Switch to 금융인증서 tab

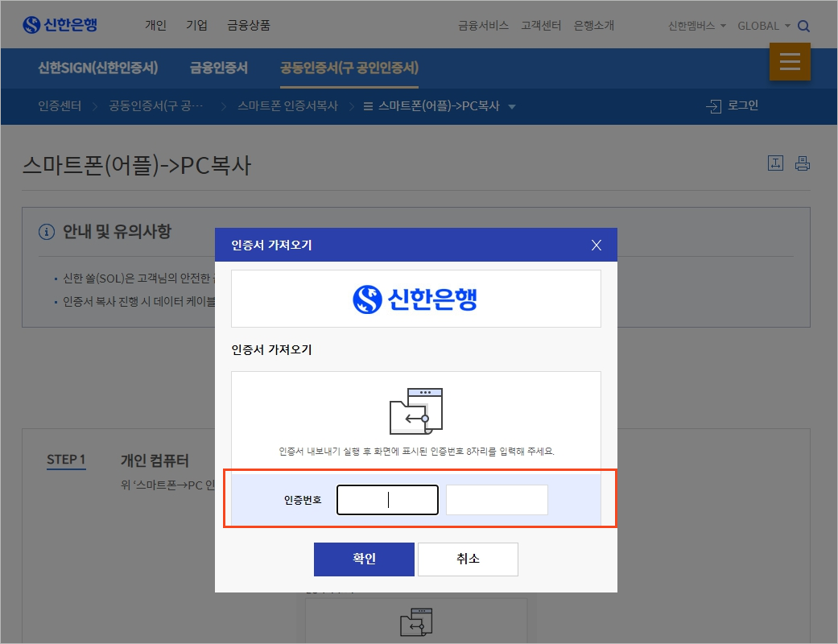(x=219, y=68)
